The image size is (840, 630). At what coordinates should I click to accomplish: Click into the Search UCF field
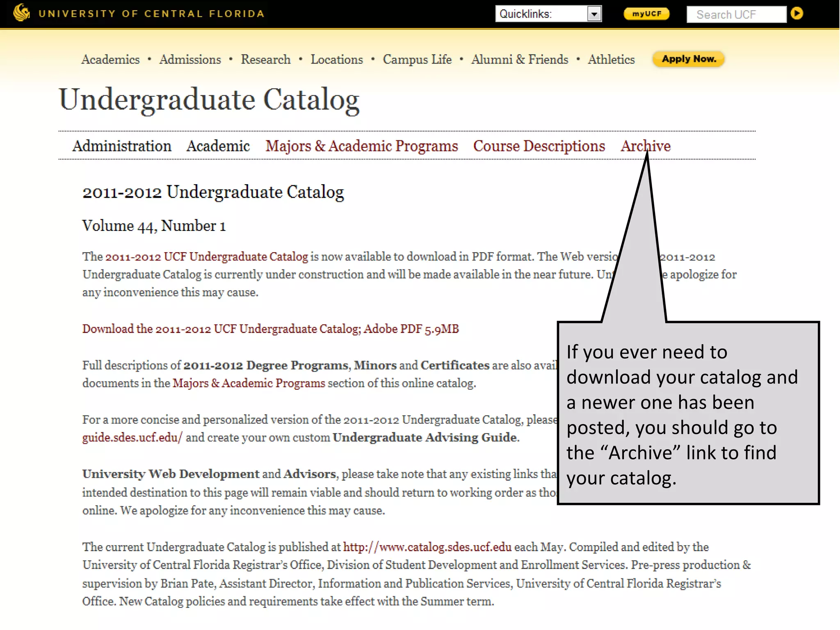pos(736,14)
